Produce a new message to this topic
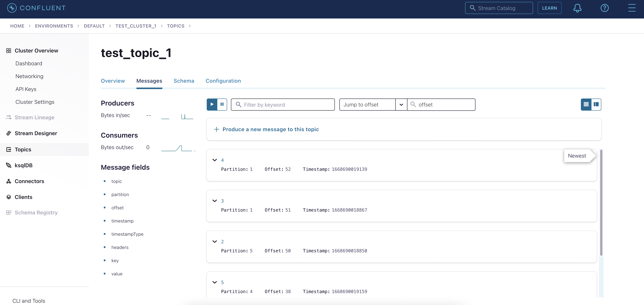 [x=270, y=129]
